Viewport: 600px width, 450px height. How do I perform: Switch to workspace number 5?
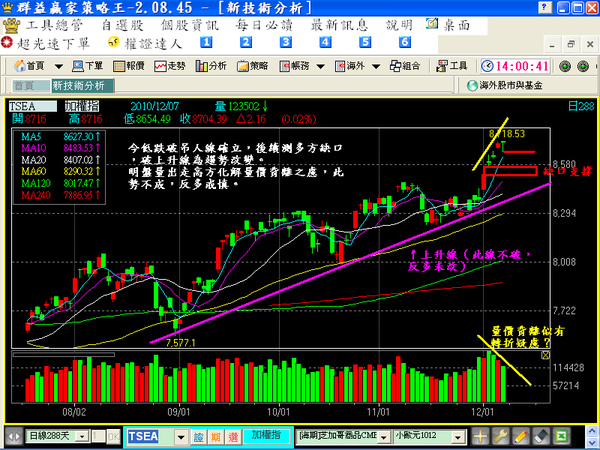click(365, 42)
